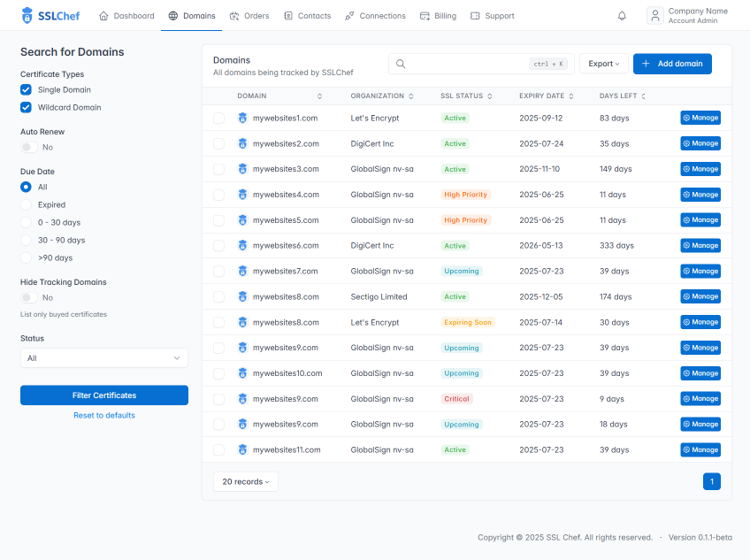Click the user avatar icon

[655, 16]
